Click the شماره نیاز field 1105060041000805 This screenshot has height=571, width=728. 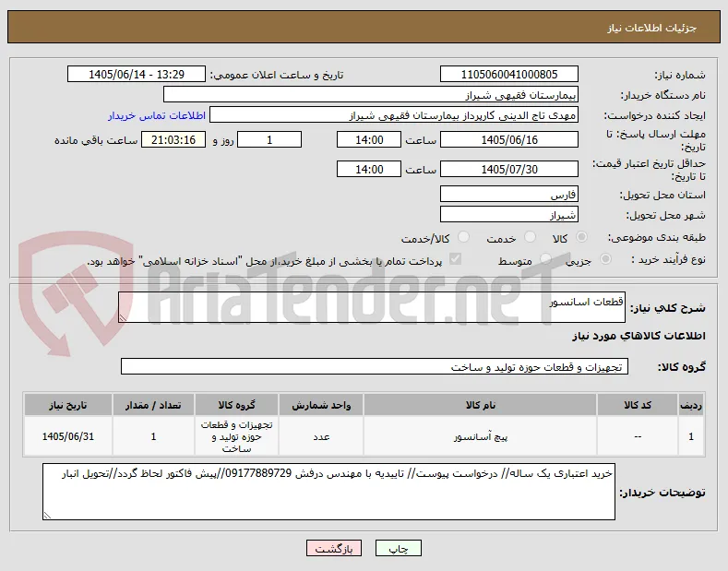click(x=508, y=75)
